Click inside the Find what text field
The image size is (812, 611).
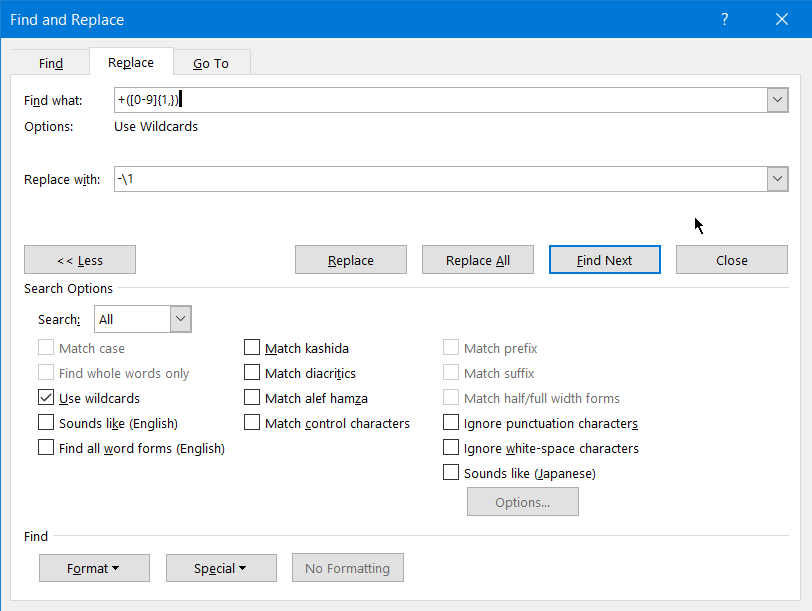click(440, 100)
